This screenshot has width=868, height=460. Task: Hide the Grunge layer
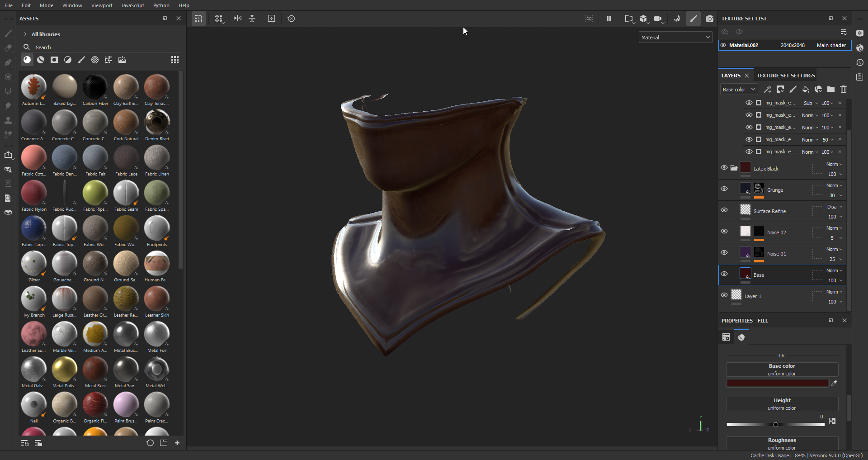tap(724, 189)
